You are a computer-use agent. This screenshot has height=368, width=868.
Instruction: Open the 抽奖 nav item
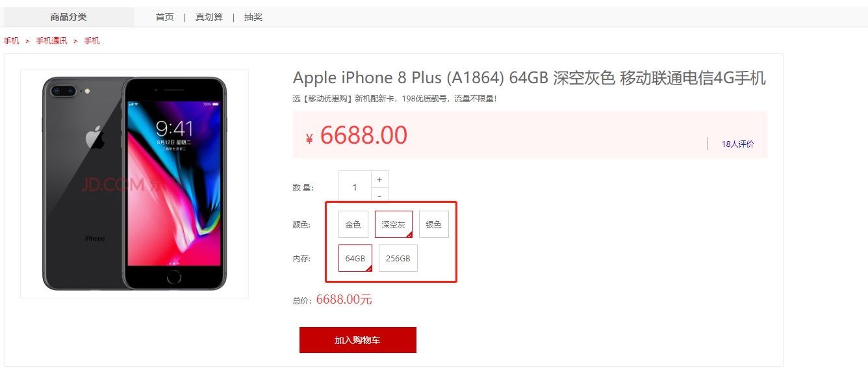[x=253, y=17]
